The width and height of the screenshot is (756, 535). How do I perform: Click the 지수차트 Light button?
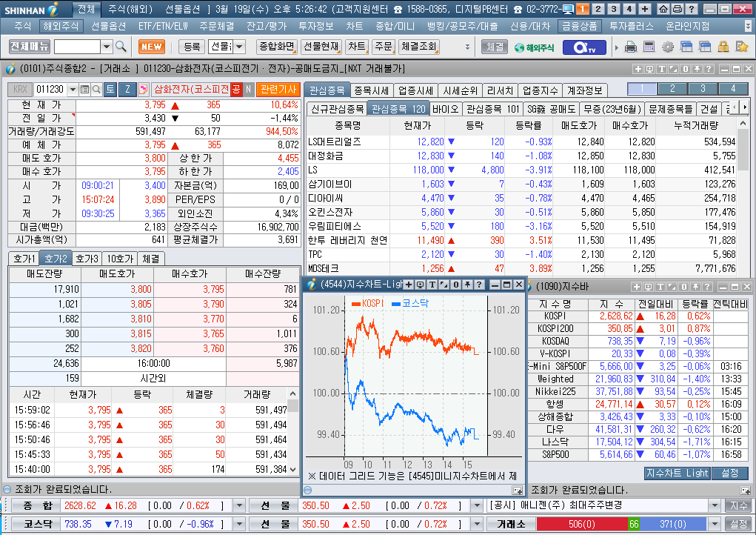[678, 473]
